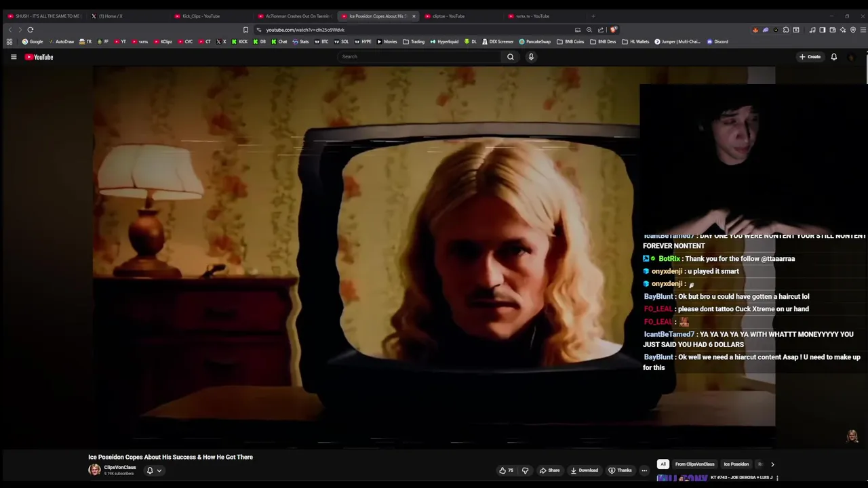Toggle the browser sidebar panel
Screen dimensions: 868x488
coord(823,30)
